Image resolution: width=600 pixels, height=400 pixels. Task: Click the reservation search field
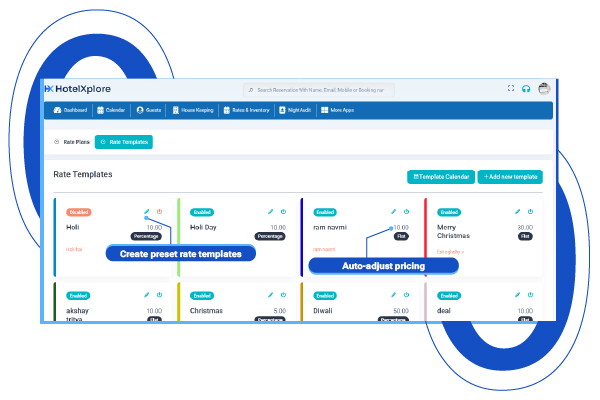(x=318, y=90)
